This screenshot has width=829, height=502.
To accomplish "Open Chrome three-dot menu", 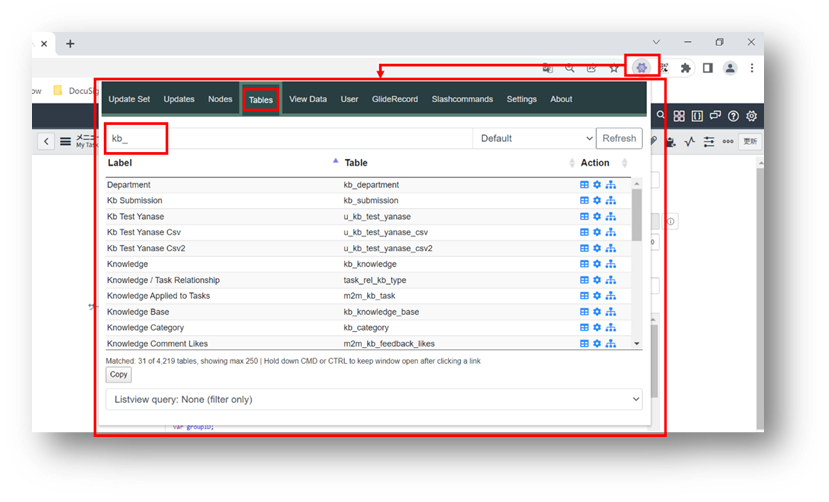I will (752, 68).
